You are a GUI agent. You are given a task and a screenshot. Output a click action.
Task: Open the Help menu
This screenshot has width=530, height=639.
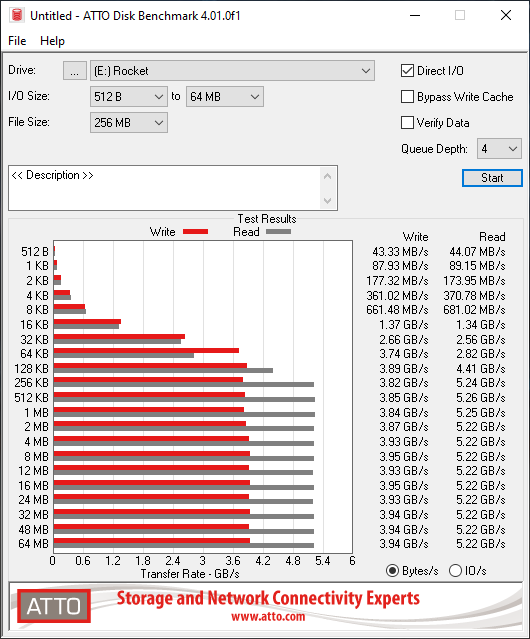point(52,41)
